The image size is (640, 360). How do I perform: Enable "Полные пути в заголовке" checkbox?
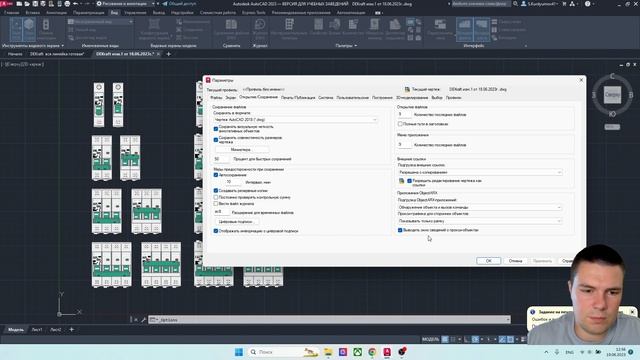pos(400,124)
